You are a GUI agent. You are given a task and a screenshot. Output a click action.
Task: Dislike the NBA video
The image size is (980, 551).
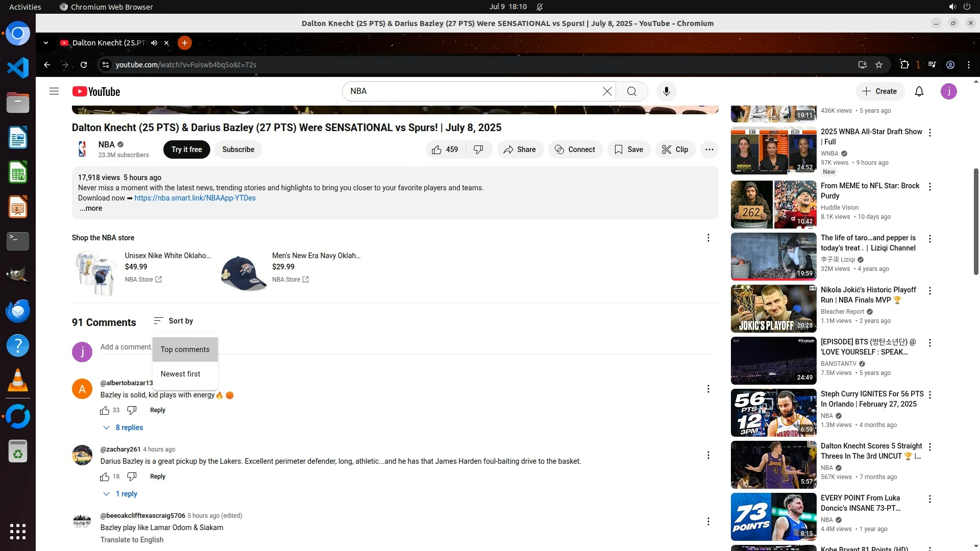(478, 149)
